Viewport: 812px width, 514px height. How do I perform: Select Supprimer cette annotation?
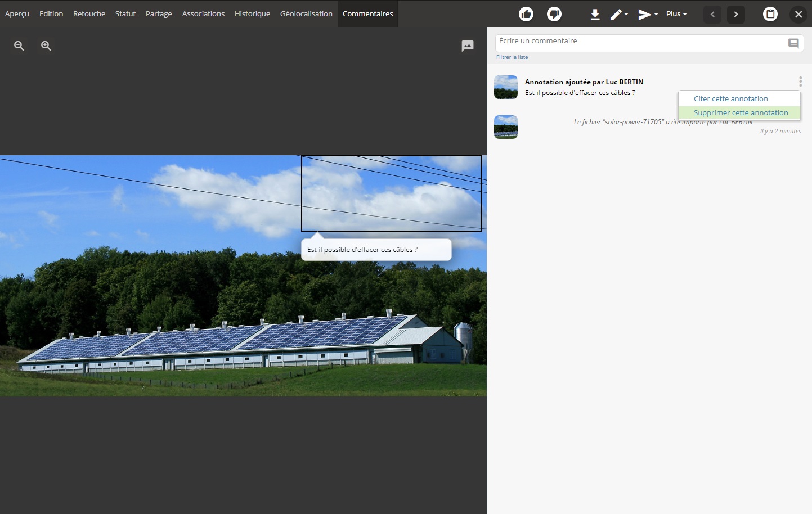pyautogui.click(x=741, y=113)
